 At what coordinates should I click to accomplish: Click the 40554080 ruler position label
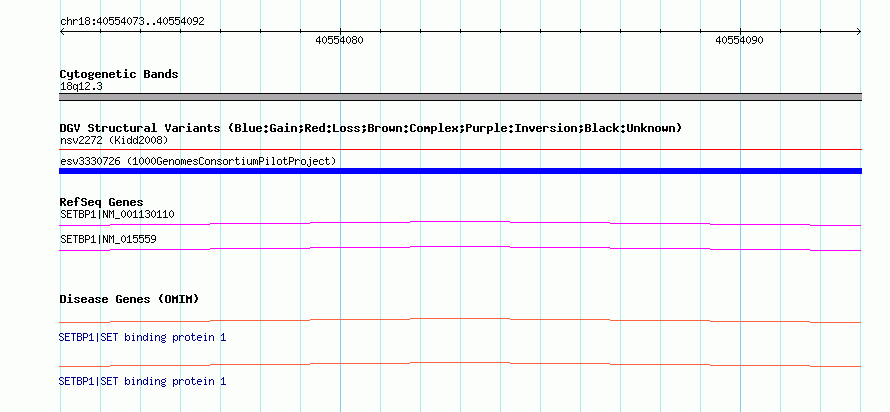(x=339, y=40)
